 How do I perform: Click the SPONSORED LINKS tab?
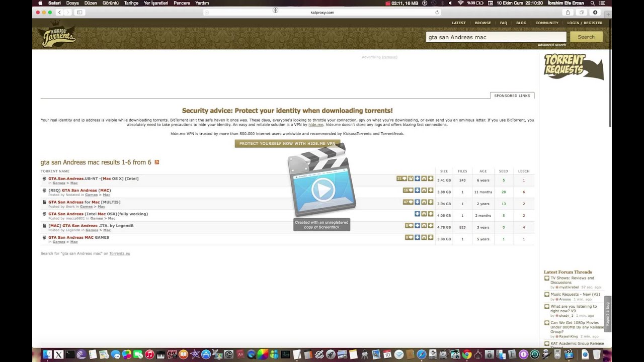[512, 96]
